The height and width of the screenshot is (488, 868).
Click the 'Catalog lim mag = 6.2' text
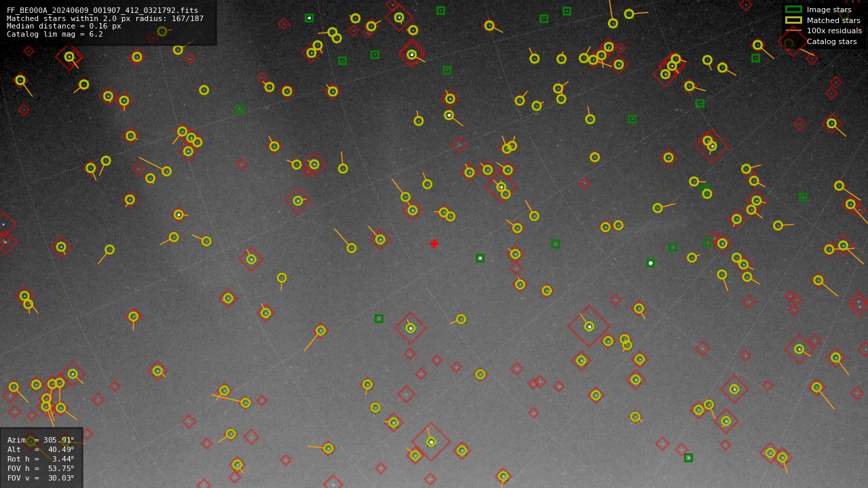[x=55, y=35]
